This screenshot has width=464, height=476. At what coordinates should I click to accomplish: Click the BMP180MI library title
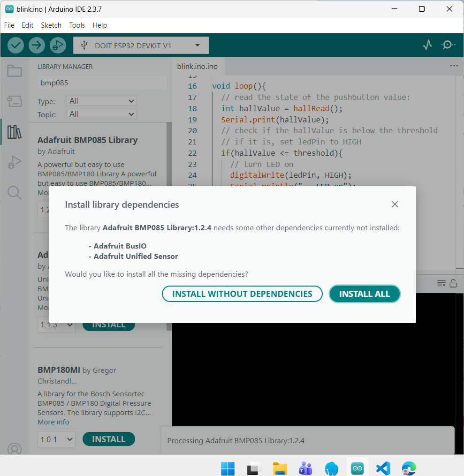[x=59, y=370]
